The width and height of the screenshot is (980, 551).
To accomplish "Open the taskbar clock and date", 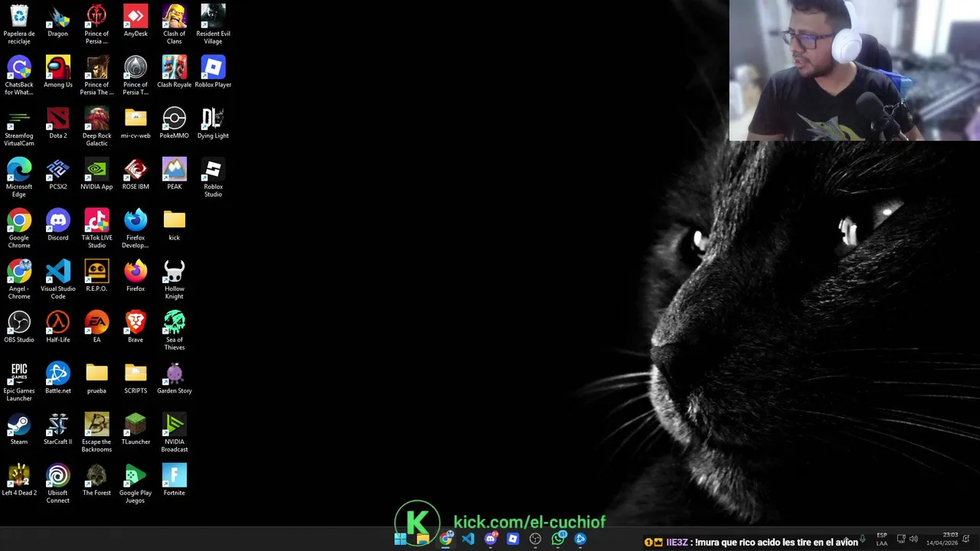I will 942,539.
